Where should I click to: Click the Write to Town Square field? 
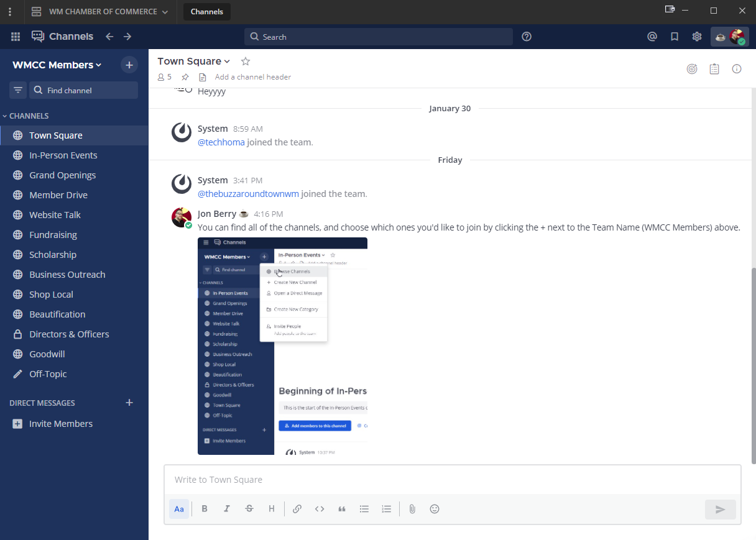(452, 480)
